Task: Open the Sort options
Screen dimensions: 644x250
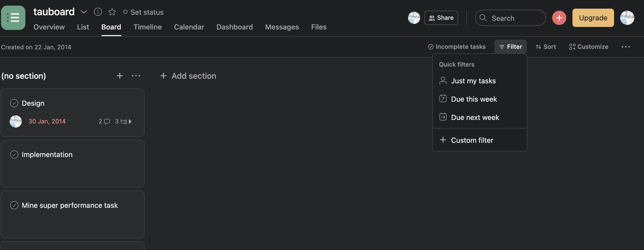Action: (x=546, y=46)
